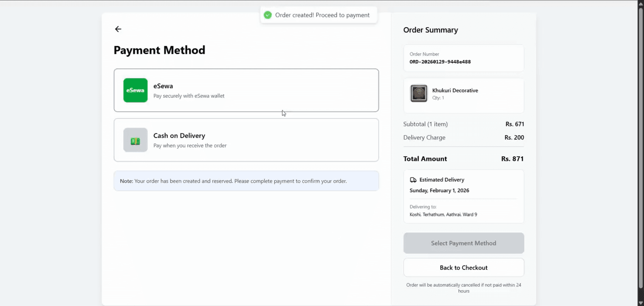Click the 'Delivering to:' label
644x306 pixels.
click(x=423, y=207)
